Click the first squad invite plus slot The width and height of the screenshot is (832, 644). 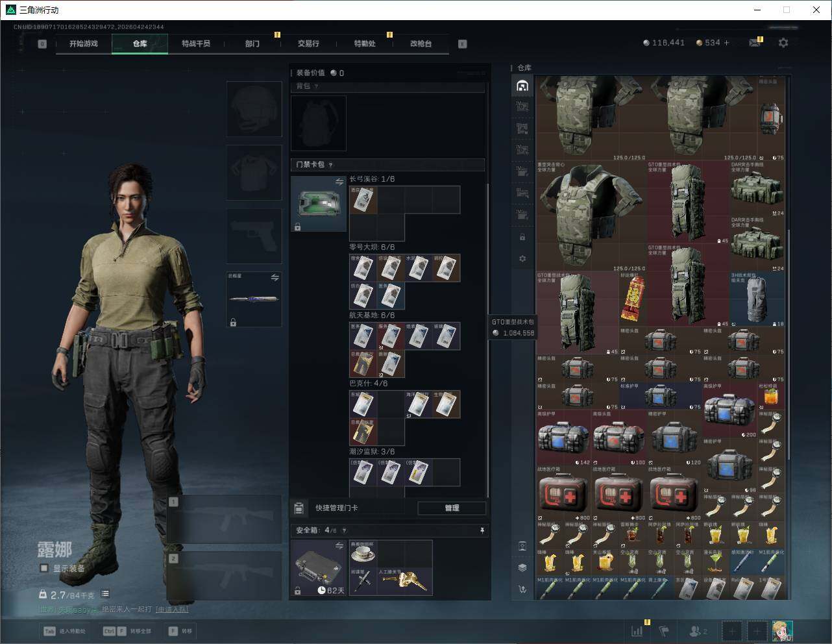(x=732, y=630)
